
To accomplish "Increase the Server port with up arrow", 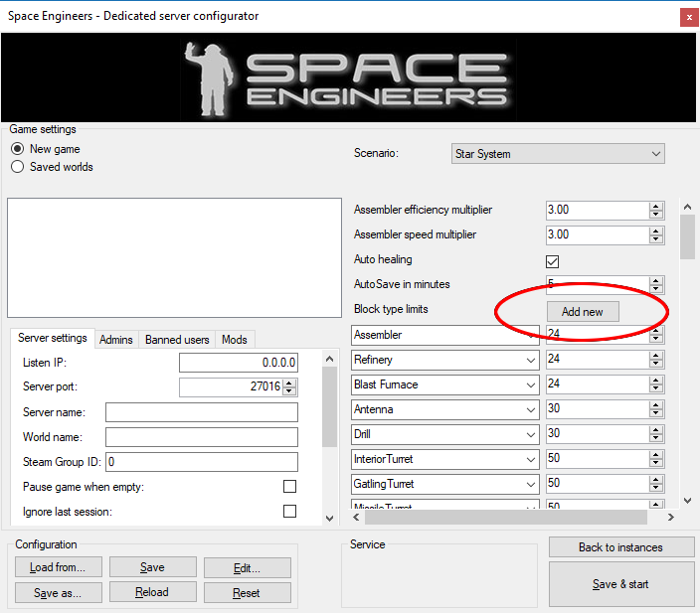I will click(289, 383).
